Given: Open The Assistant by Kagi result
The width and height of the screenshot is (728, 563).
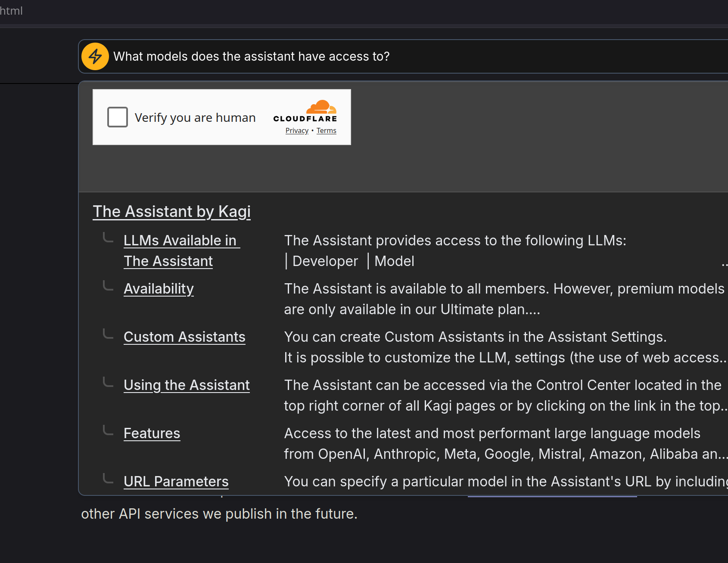Looking at the screenshot, I should 171,212.
